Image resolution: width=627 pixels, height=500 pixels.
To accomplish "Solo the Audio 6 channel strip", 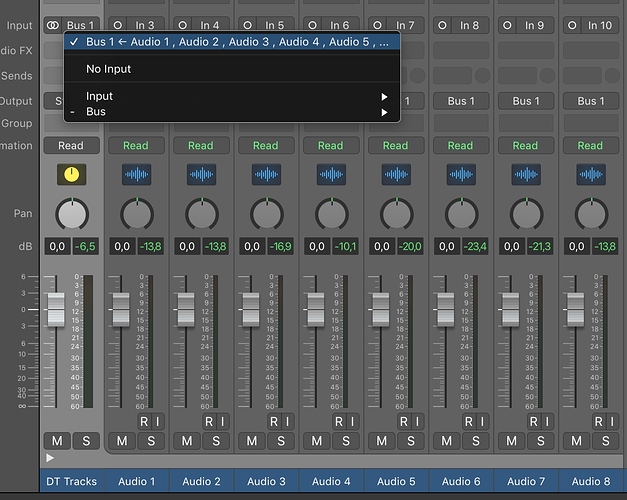I will click(475, 441).
